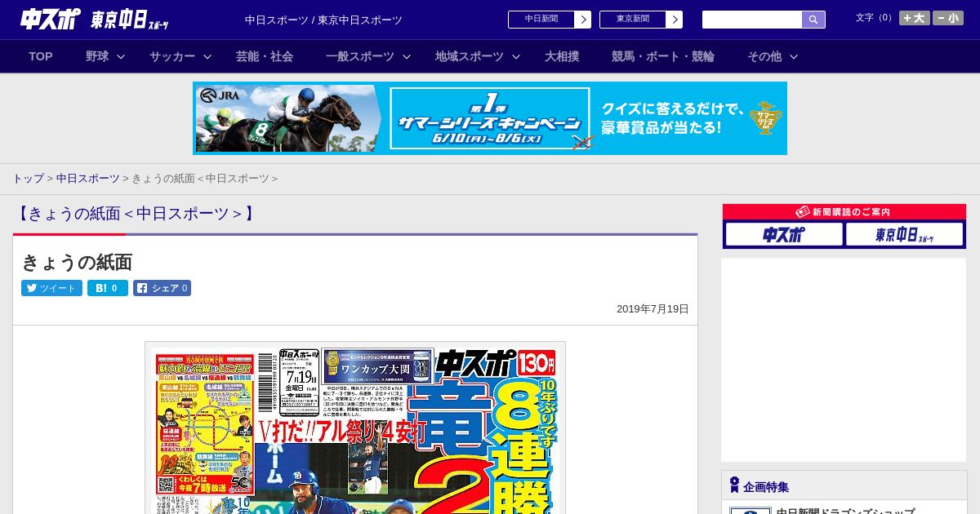
Task: Click the 中スポ logo in header
Action: (x=51, y=20)
